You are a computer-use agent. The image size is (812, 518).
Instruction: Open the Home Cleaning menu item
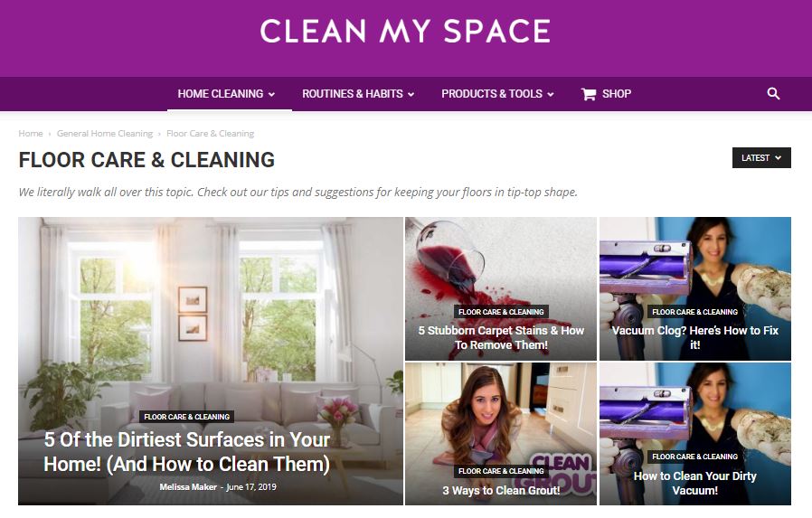(x=221, y=94)
